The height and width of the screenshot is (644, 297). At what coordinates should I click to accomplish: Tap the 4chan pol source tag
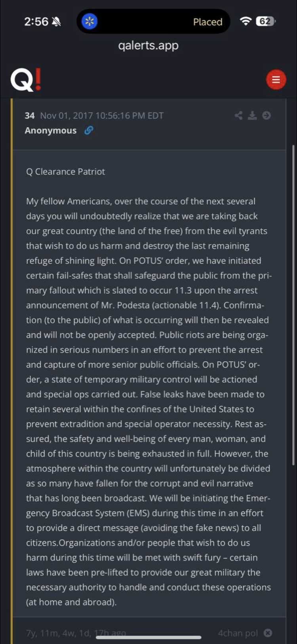[x=238, y=633]
